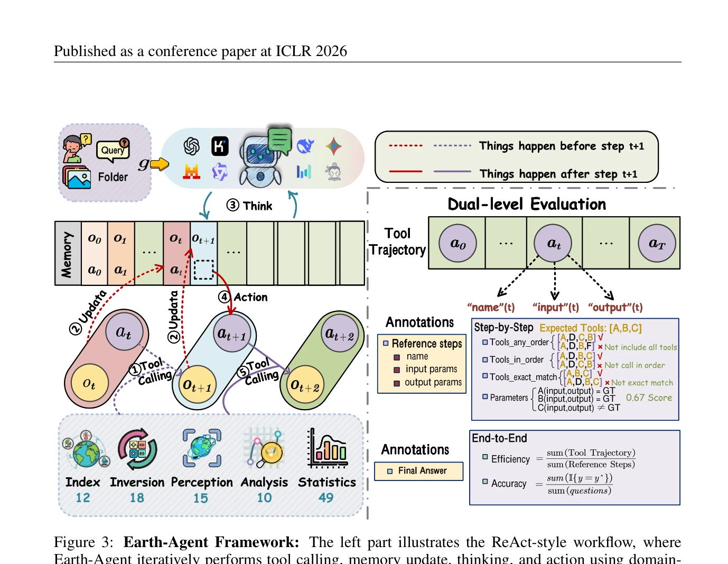Select the "Accuracy" metric label
Screen dimensions: 728x564
click(x=509, y=484)
